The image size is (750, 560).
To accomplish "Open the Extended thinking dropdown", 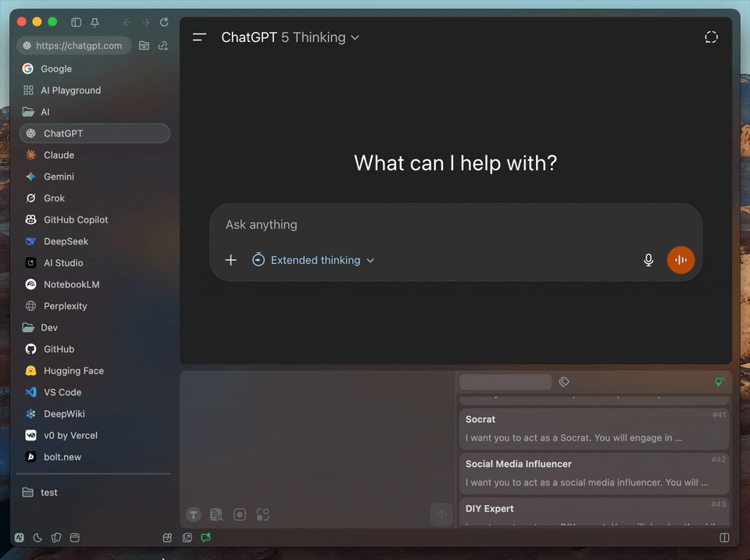I will click(x=313, y=259).
